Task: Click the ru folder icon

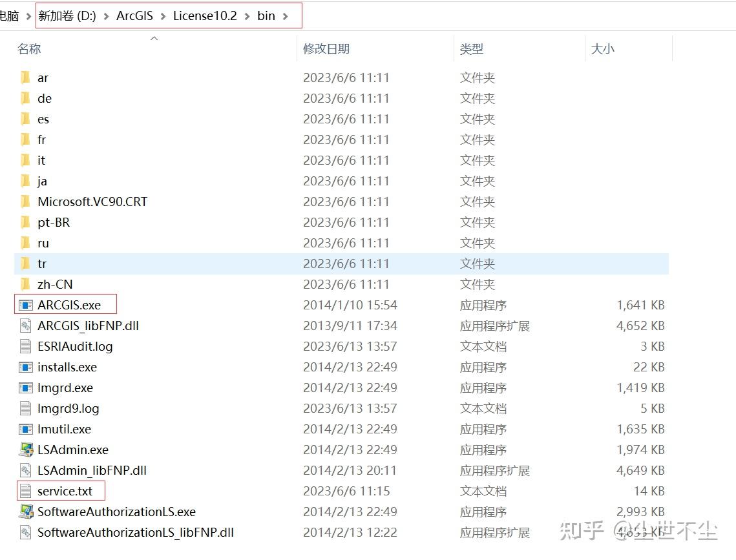Action: (25, 242)
